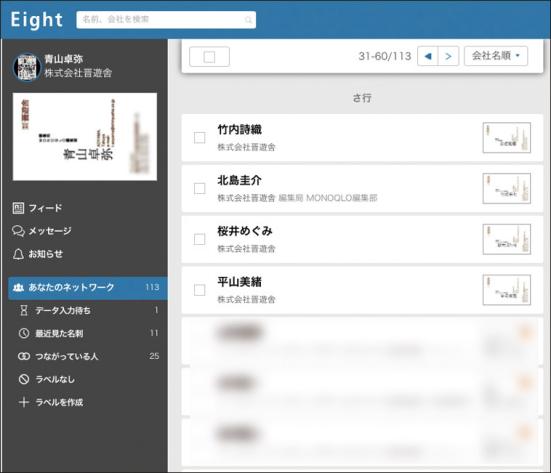Image resolution: width=551 pixels, height=473 pixels.
Task: Click the 113 count badge on network
Action: coord(152,287)
